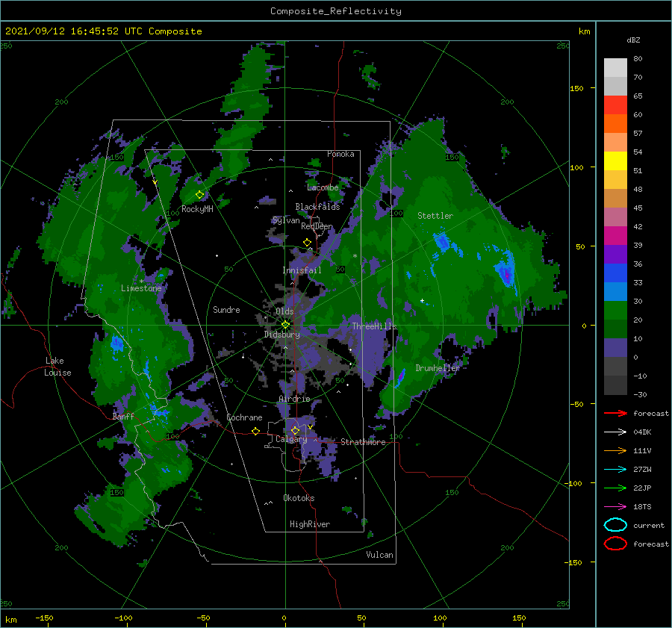Click the 150 value on right axis
The height and width of the screenshot is (628, 672).
coord(576,88)
